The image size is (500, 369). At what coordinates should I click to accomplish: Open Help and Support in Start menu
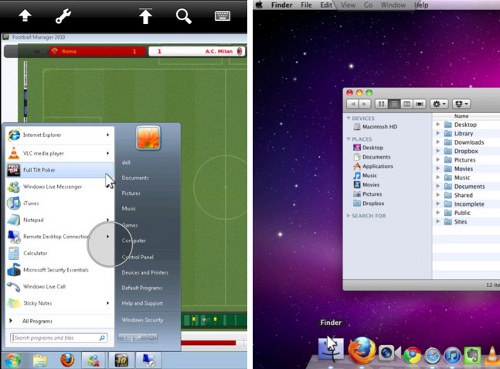[x=142, y=303]
